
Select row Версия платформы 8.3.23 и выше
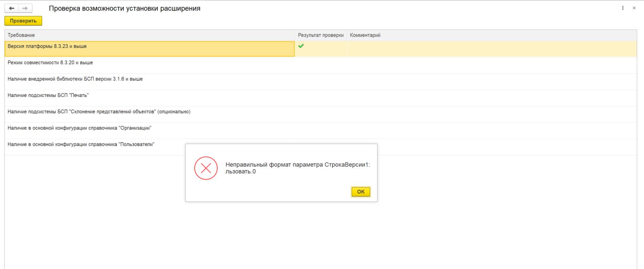coord(47,46)
